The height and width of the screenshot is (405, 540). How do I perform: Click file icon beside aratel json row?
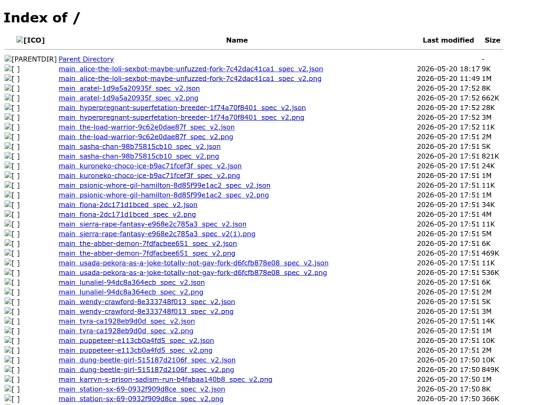point(12,88)
